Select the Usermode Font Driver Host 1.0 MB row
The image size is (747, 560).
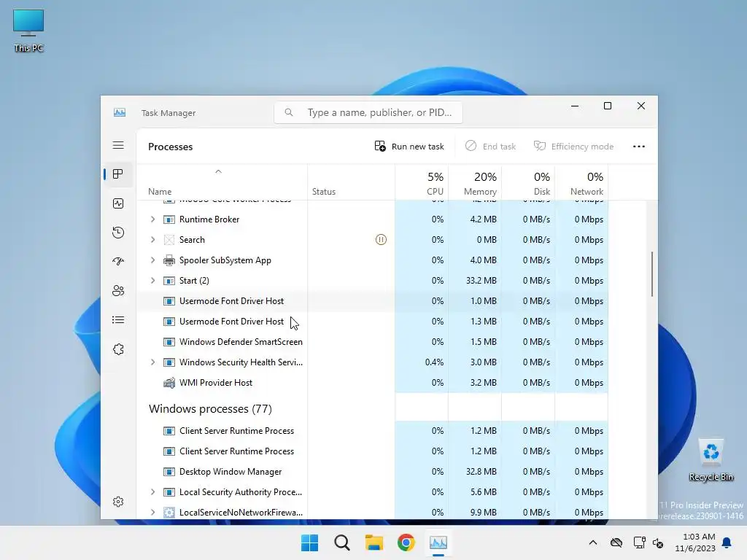373,301
